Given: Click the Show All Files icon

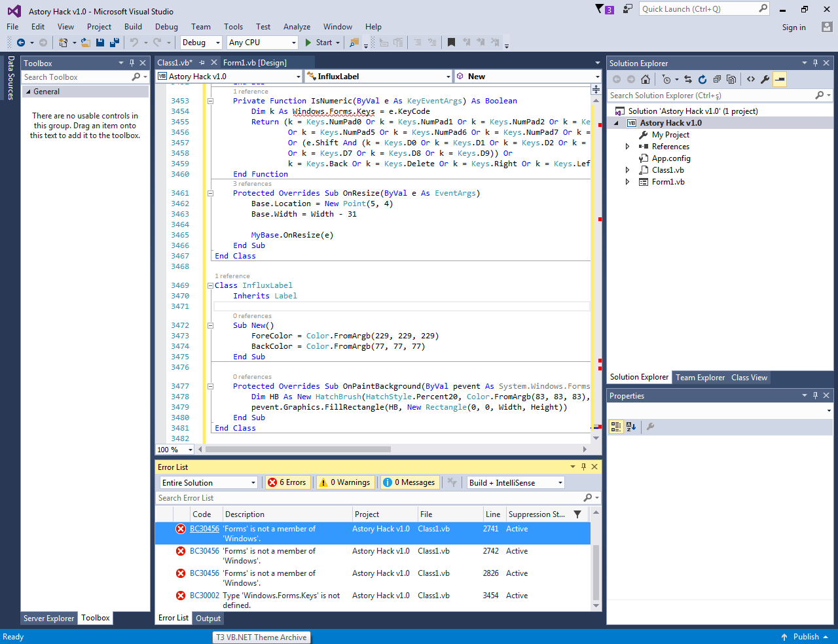Looking at the screenshot, I should tap(731, 79).
